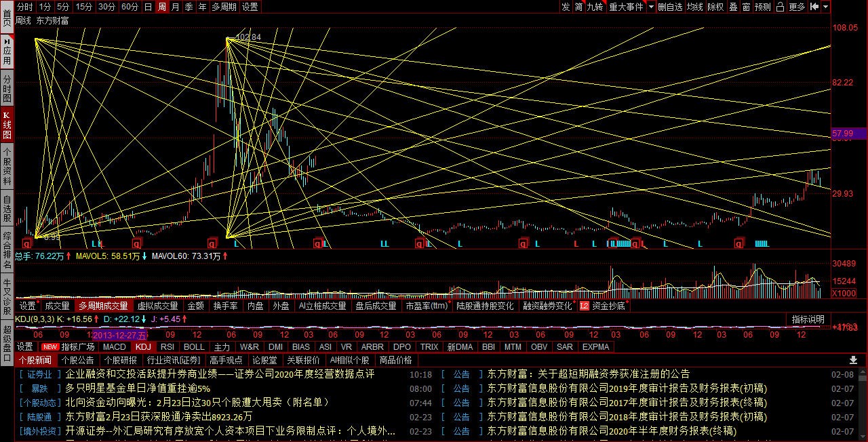
Task: Select the EXPMA indicator tab
Action: coord(596,346)
